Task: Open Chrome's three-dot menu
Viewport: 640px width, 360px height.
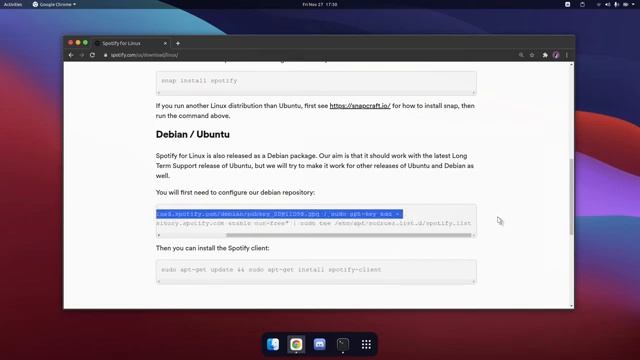Action: 567,55
